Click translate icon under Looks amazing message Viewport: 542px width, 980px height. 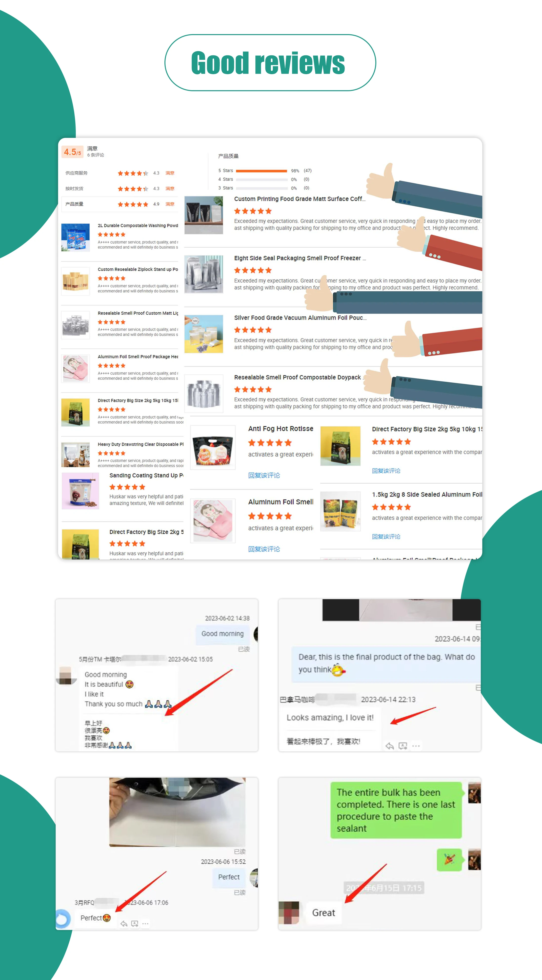point(403,746)
